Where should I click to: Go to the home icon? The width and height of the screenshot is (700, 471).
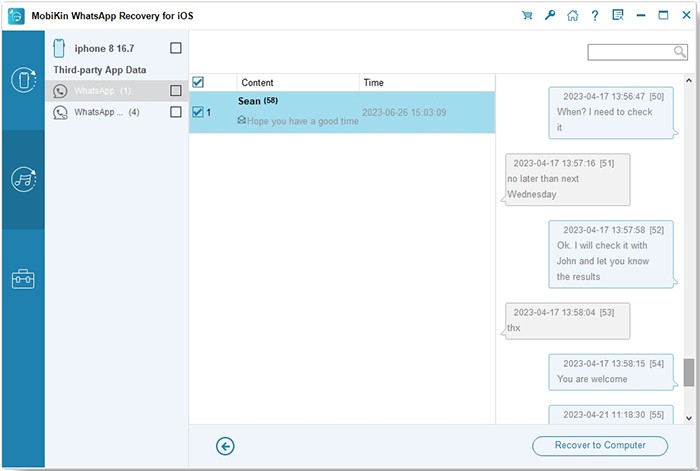coord(572,16)
